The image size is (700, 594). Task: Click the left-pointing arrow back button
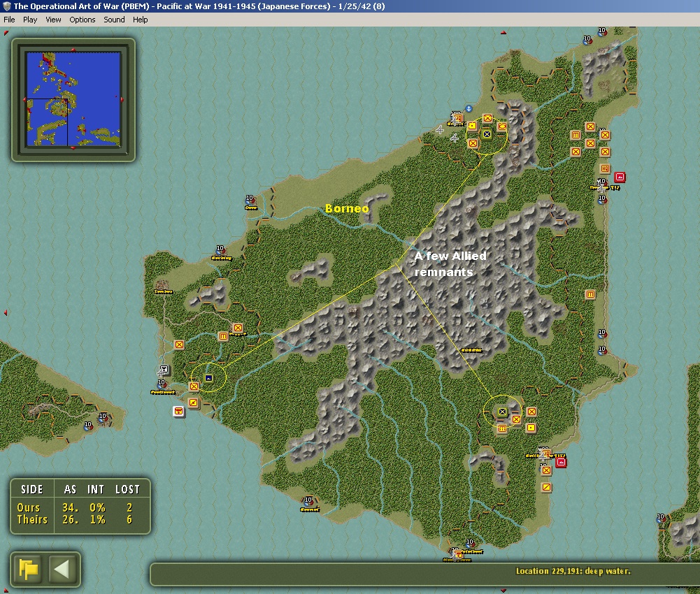[61, 569]
